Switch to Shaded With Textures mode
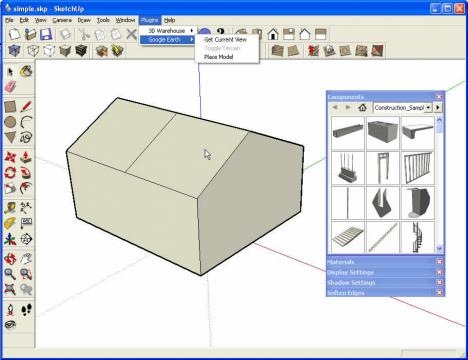 tap(81, 51)
